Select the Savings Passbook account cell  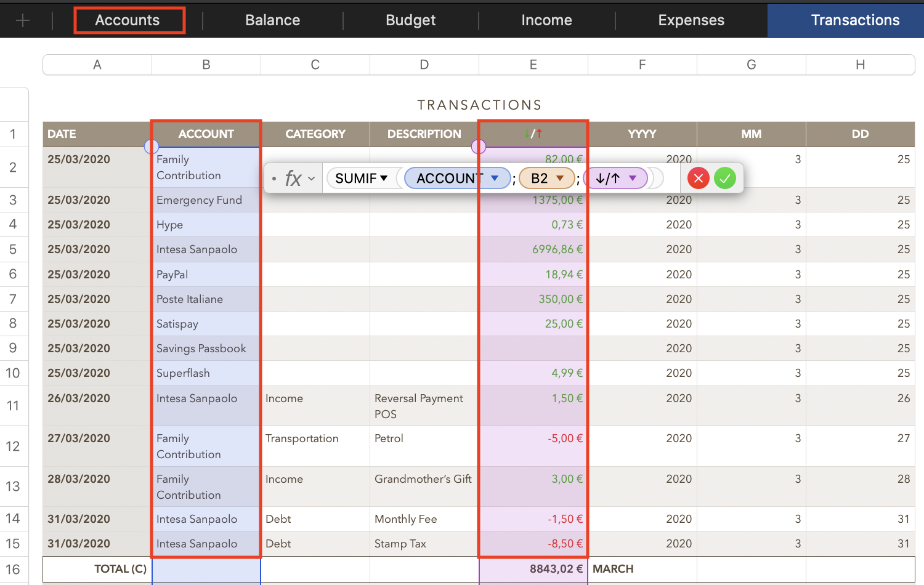pos(206,349)
